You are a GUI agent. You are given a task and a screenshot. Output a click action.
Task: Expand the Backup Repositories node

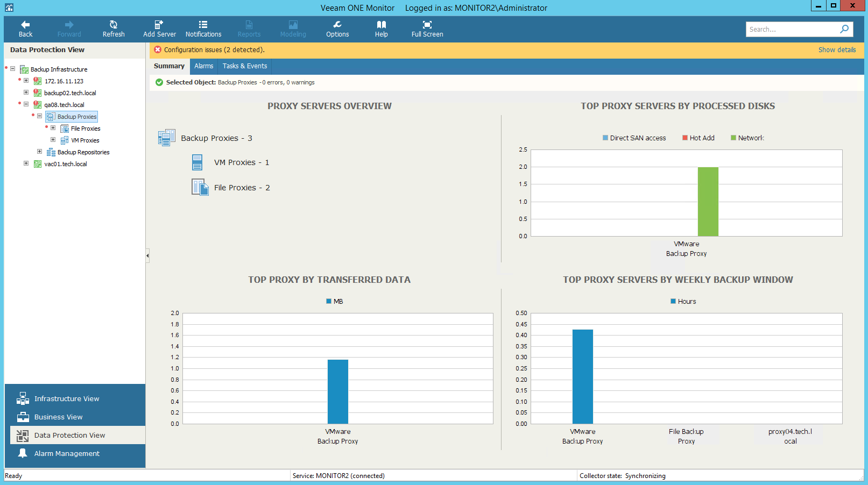(x=39, y=152)
